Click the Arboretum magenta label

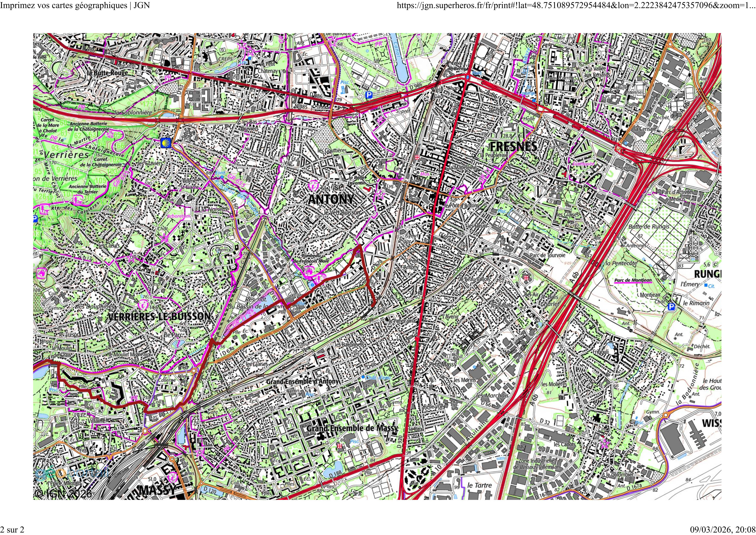pos(179,216)
